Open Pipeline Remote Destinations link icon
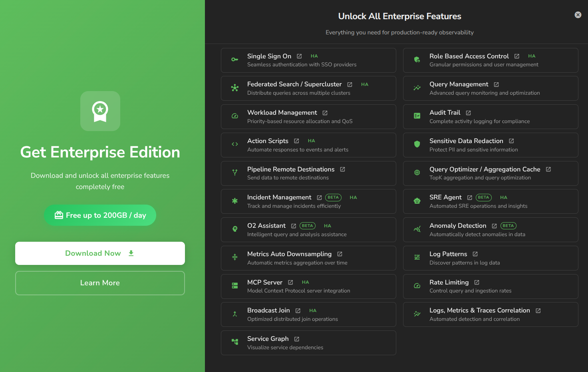The width and height of the screenshot is (588, 372). click(x=342, y=169)
